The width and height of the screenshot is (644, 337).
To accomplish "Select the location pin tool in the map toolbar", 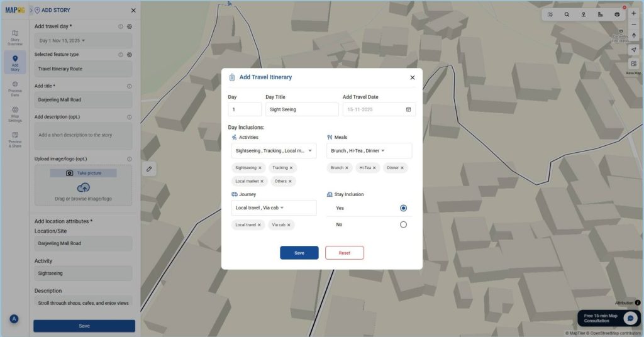I will point(583,14).
